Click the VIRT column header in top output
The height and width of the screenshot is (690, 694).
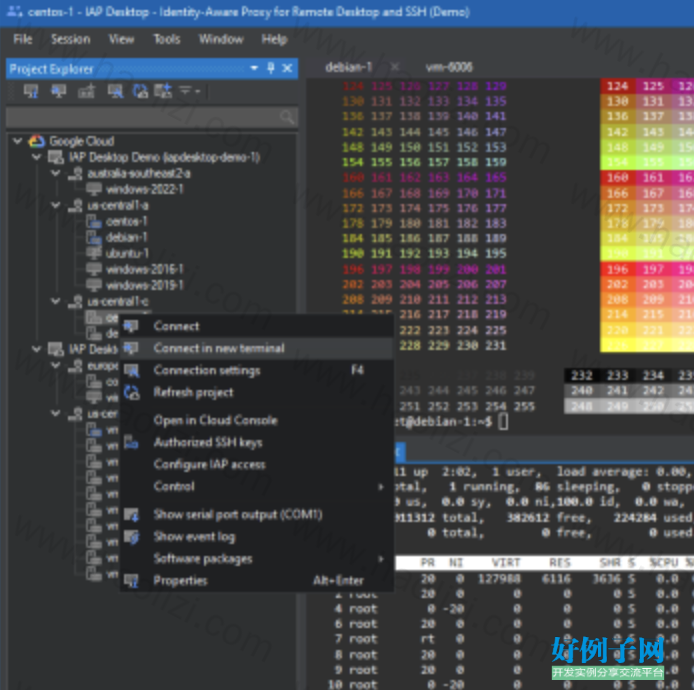[x=506, y=563]
